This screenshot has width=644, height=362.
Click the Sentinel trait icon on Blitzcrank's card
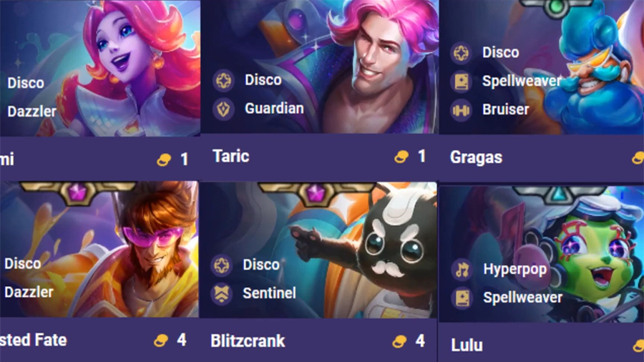coord(221,293)
